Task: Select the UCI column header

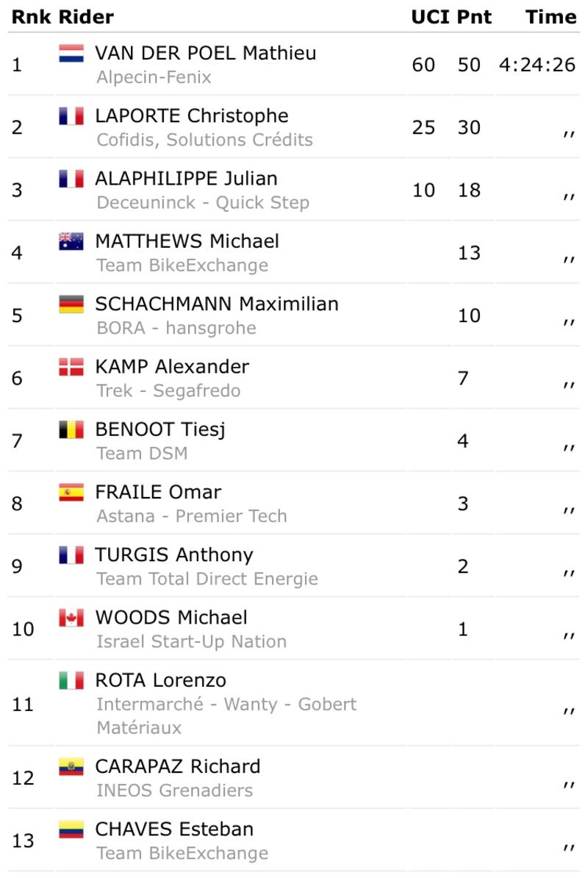Action: (x=430, y=17)
